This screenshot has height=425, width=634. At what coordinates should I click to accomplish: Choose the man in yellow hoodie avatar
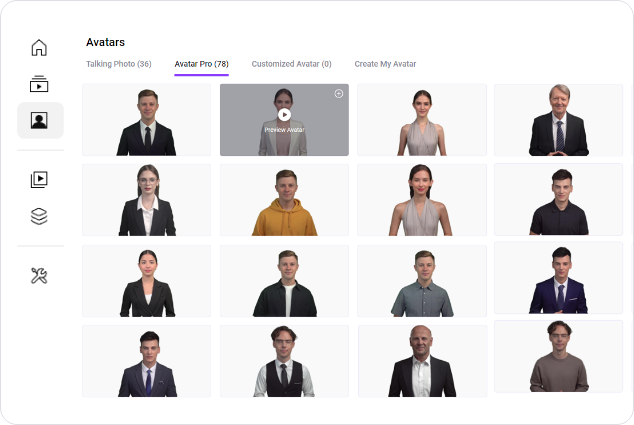tap(284, 201)
